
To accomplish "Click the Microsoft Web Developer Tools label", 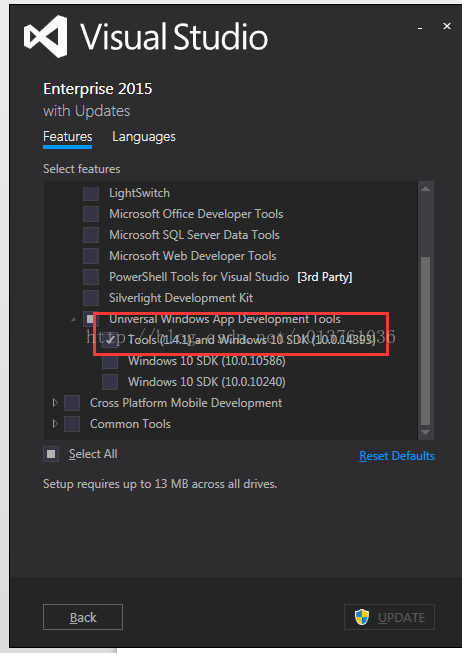I will [x=192, y=256].
